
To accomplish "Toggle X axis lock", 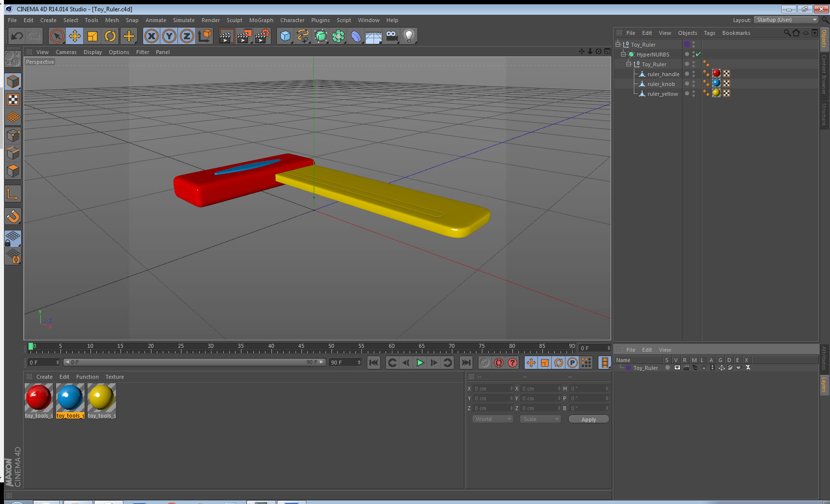I will 151,36.
